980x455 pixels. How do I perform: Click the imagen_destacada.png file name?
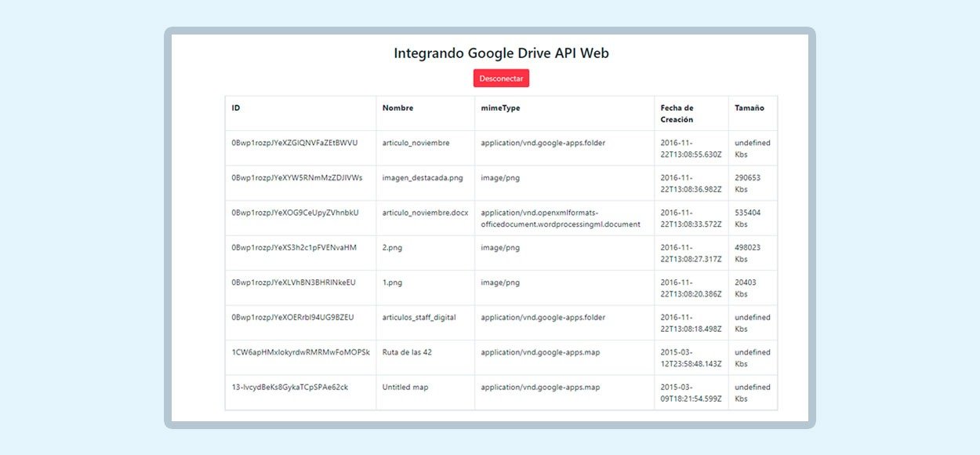(423, 178)
